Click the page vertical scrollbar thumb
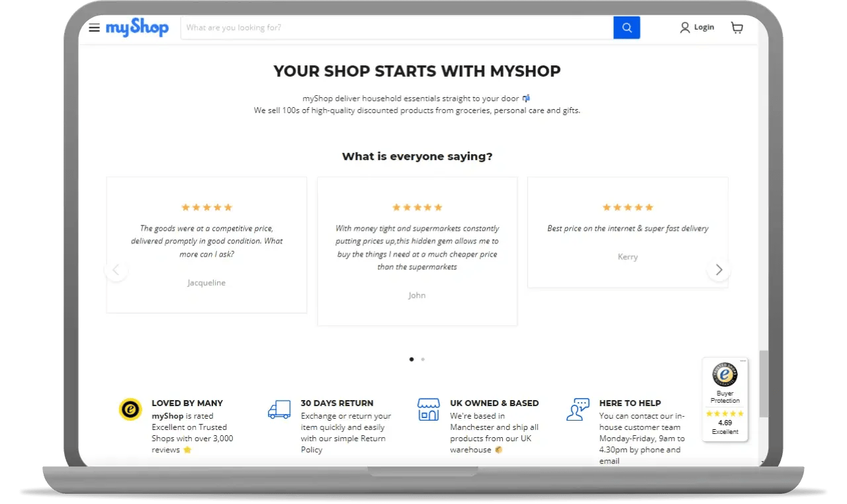 click(764, 384)
